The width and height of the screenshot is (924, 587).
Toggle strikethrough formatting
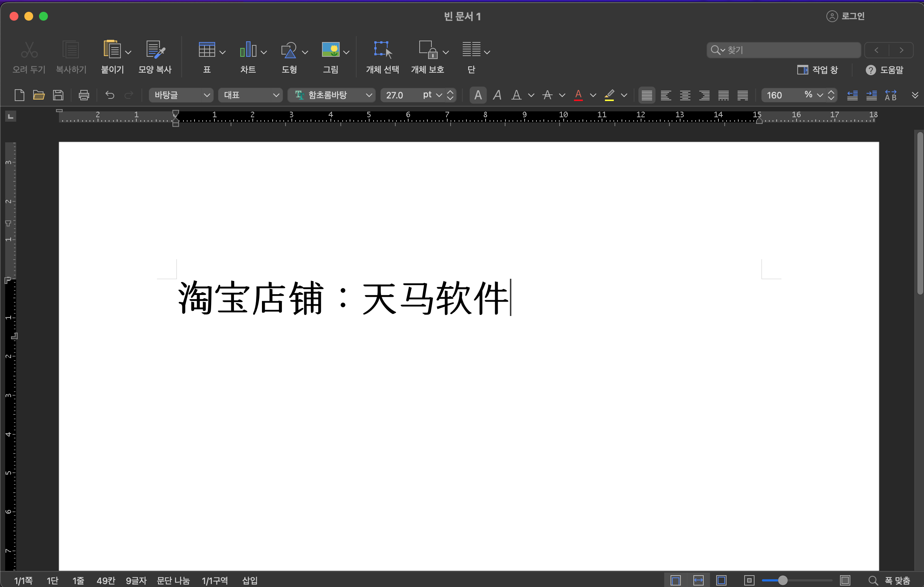547,95
